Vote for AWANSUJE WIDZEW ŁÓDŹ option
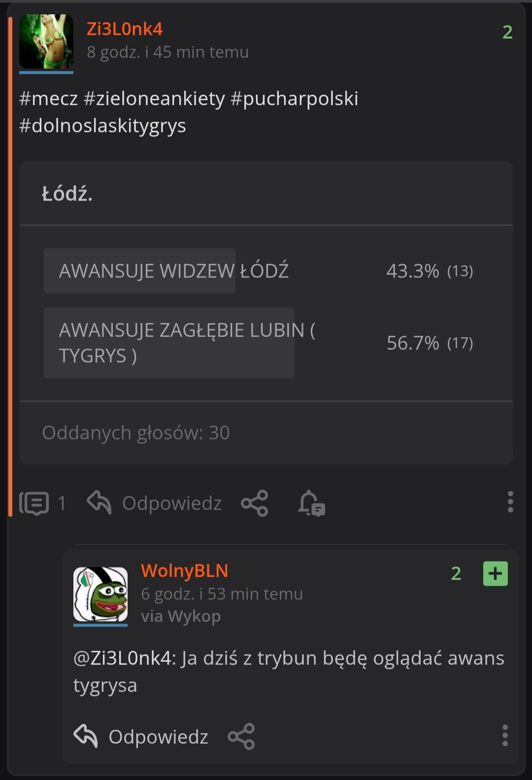Viewport: 532px width, 780px height. (173, 271)
